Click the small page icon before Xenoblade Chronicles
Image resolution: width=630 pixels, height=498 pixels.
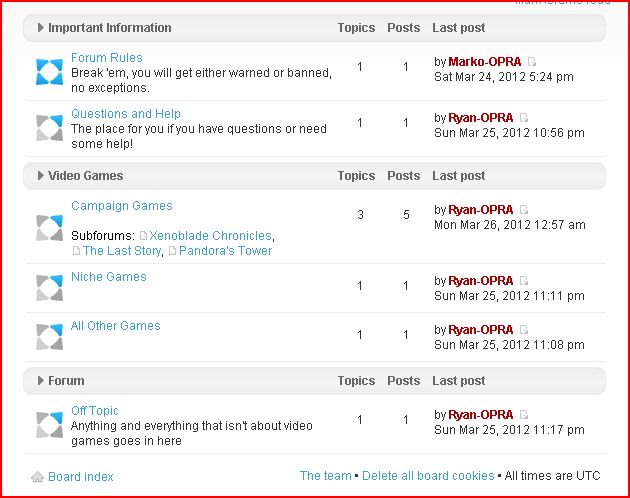143,236
